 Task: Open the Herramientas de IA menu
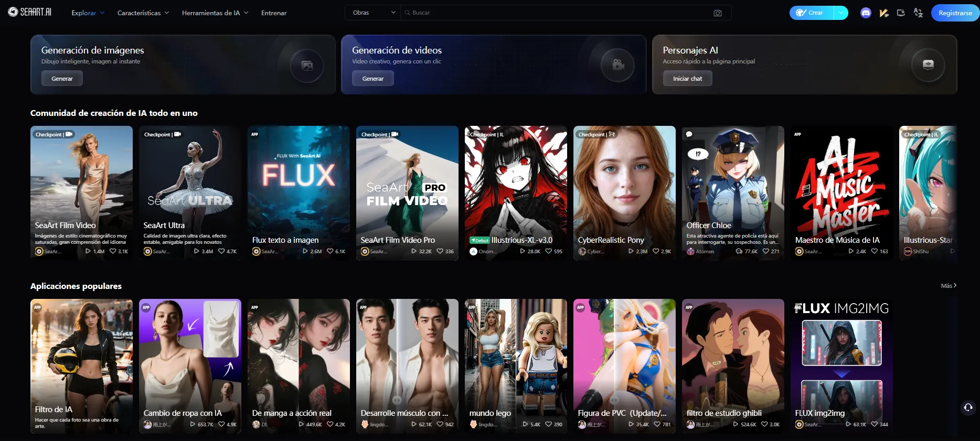tap(215, 13)
